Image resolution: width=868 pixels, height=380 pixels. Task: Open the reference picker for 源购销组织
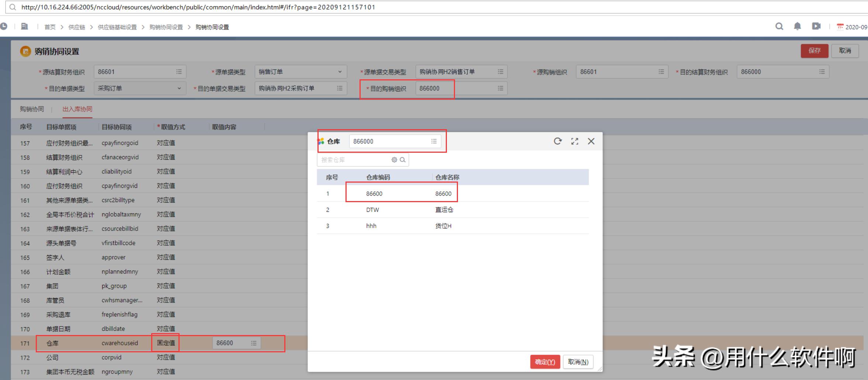coord(661,72)
